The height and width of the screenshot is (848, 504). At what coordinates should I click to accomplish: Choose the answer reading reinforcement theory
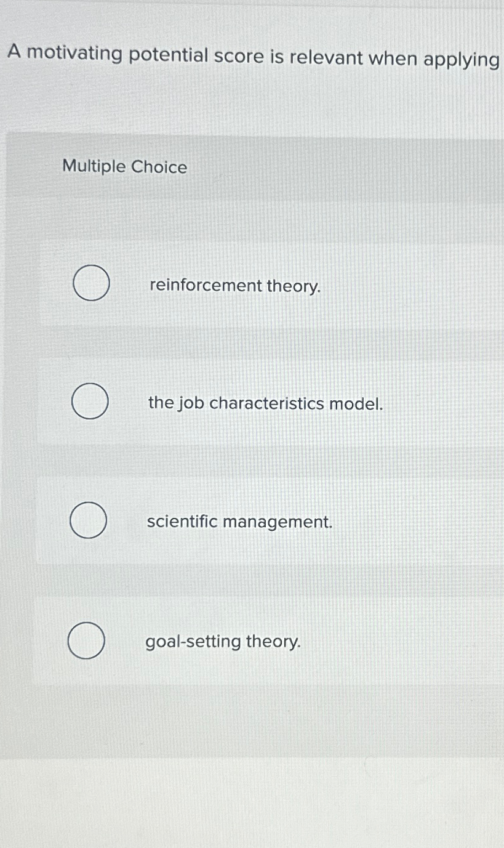click(x=235, y=286)
